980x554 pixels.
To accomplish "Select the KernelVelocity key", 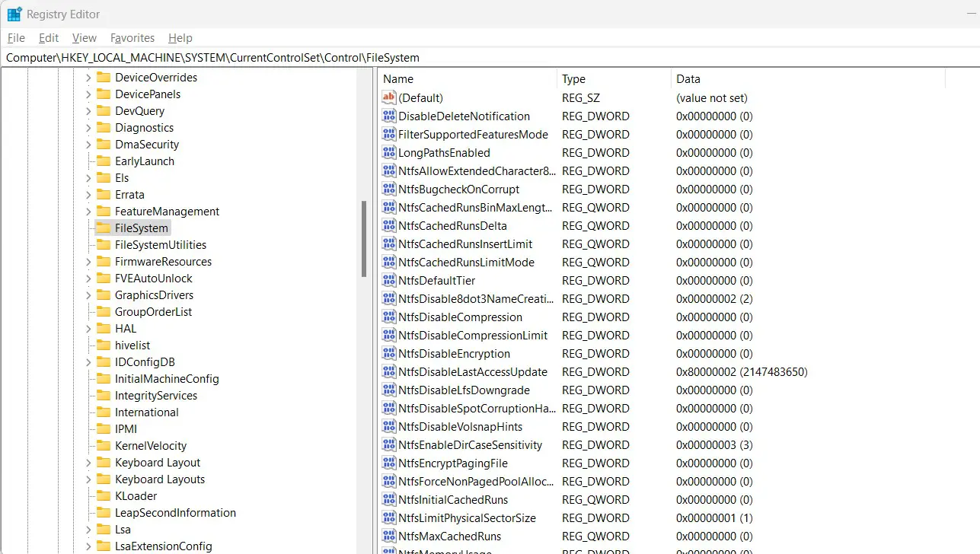I will 151,446.
